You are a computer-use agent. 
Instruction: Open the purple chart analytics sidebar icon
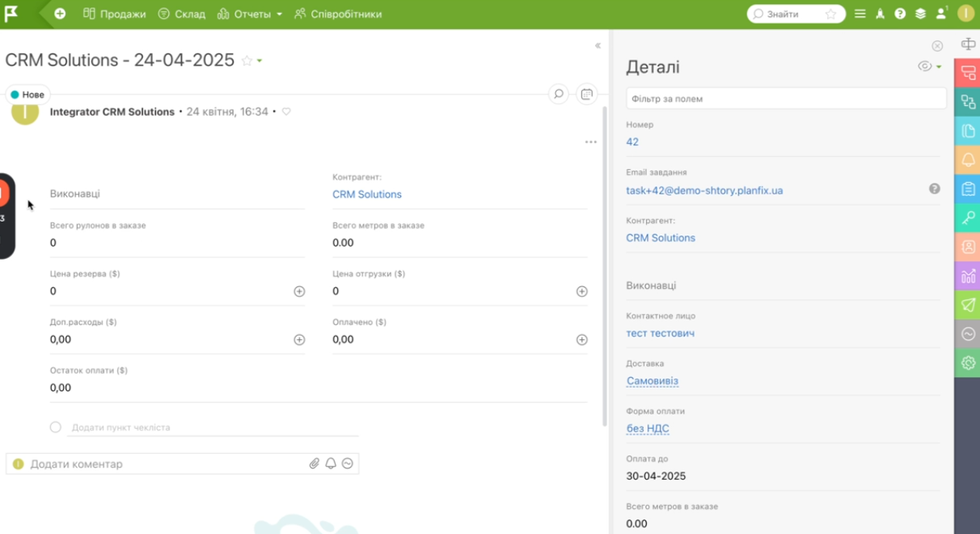click(x=968, y=277)
